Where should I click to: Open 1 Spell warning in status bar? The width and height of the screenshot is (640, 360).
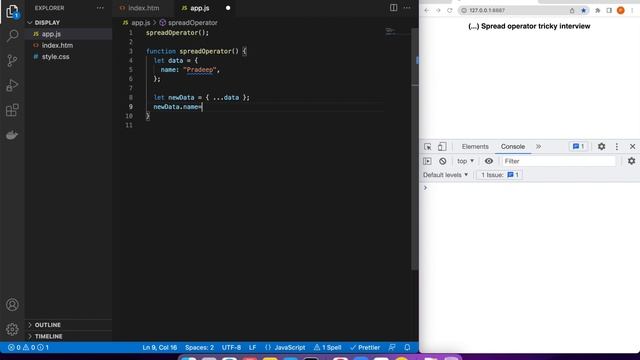(327, 347)
